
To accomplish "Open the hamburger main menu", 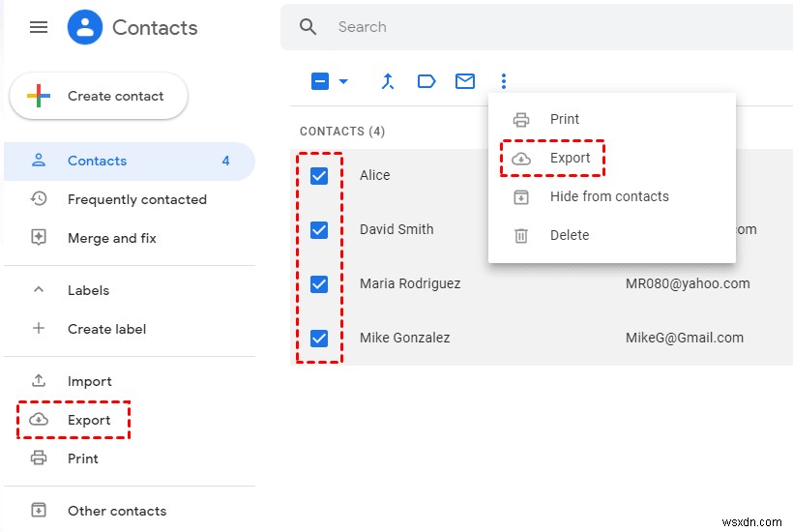I will (x=39, y=27).
